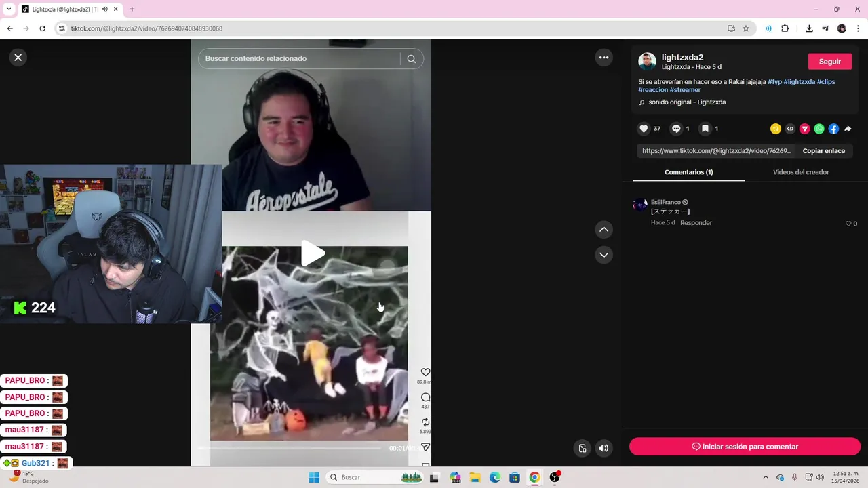The width and height of the screenshot is (868, 488).
Task: Click the Windows taskbar Buscar search box
Action: 376,477
